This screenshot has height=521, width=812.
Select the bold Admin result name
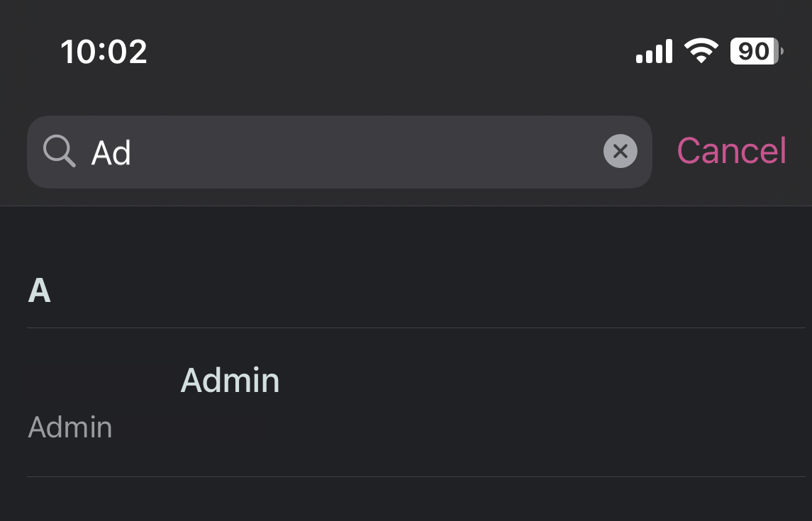click(230, 381)
